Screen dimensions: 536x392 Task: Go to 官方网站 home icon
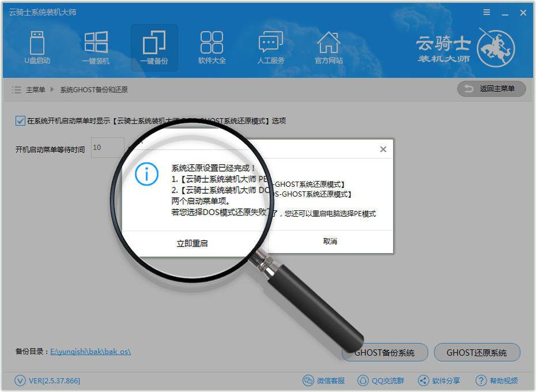(329, 47)
